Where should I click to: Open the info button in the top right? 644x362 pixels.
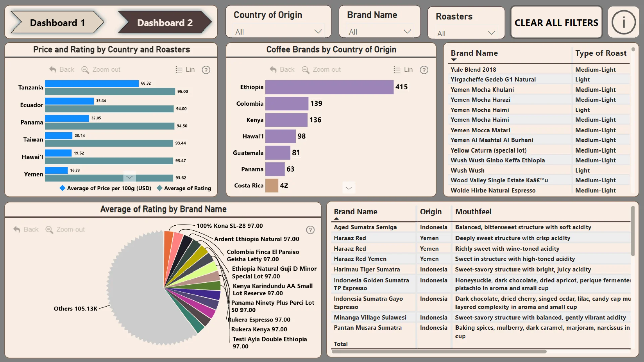point(624,22)
